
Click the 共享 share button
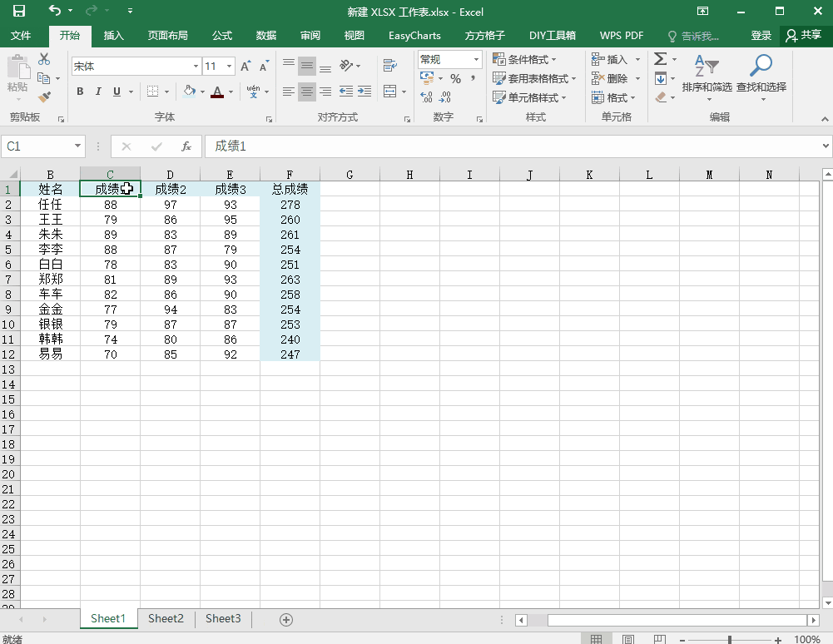point(804,35)
